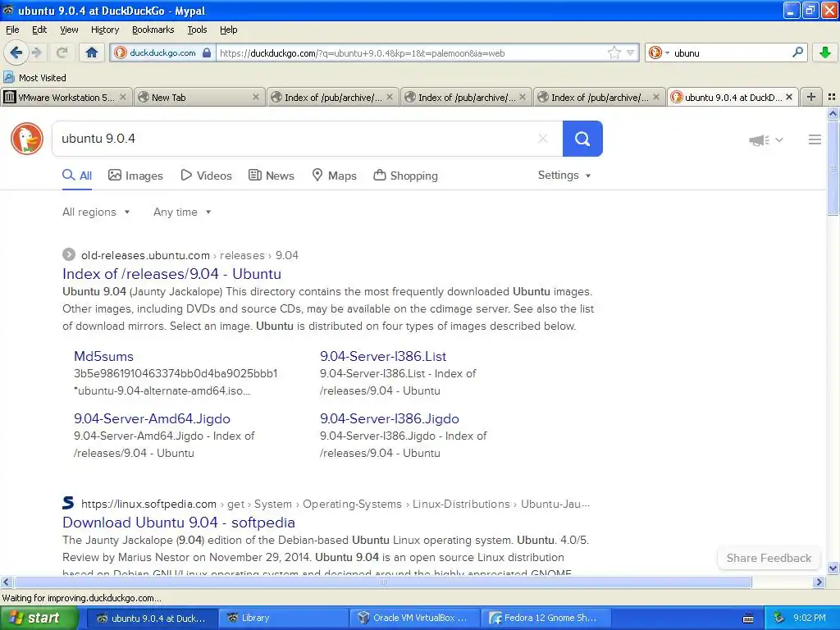840x630 pixels.
Task: Click the padlock site identity icon
Action: tap(207, 52)
